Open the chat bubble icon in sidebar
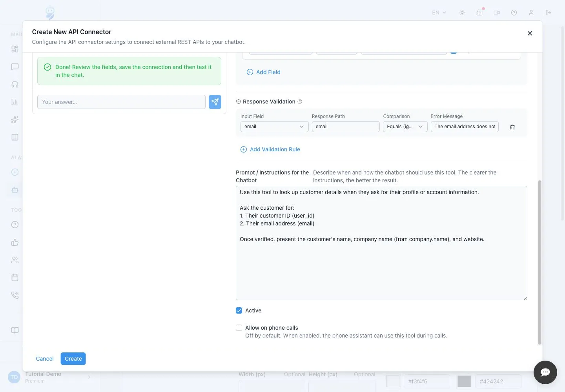Viewport: 565px width, 392px height. pos(15,67)
